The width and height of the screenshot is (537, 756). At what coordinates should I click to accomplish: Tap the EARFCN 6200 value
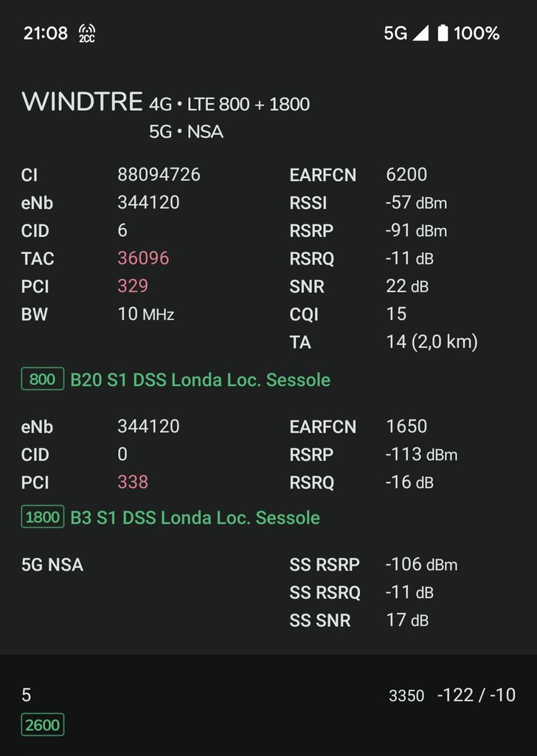tap(406, 174)
